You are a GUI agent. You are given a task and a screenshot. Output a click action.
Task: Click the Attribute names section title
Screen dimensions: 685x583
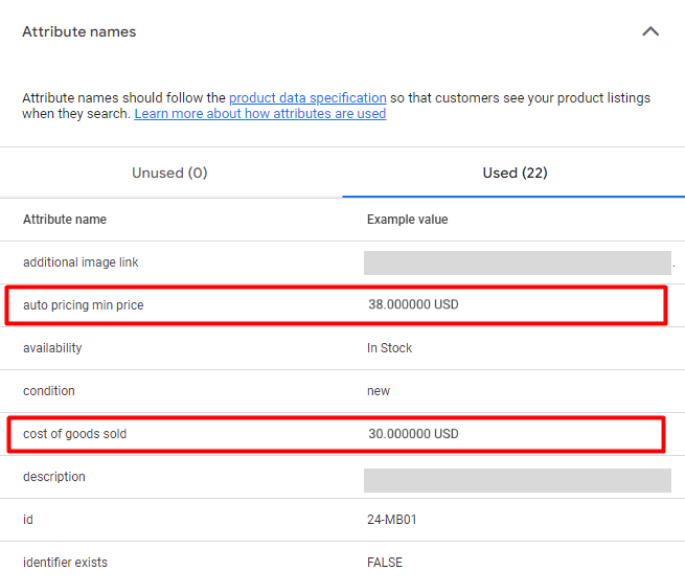[x=79, y=32]
